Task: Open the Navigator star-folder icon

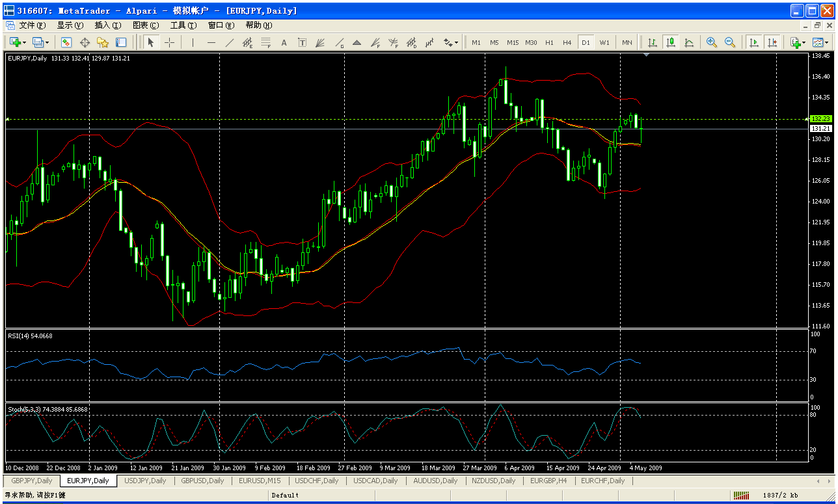Action: pos(103,42)
